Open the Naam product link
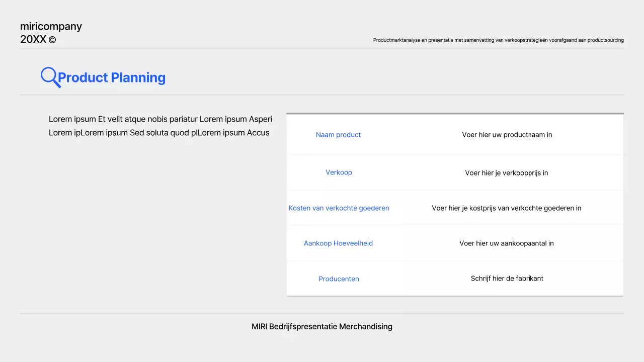 [338, 134]
